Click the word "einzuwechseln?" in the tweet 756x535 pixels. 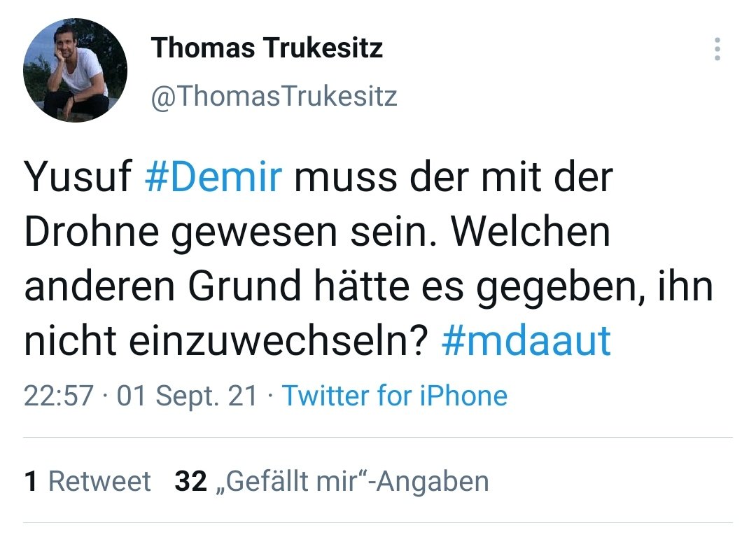tap(278, 341)
